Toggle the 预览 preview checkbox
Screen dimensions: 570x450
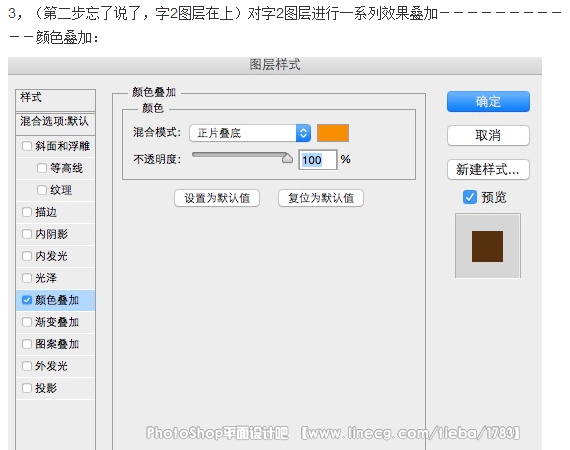click(x=470, y=197)
